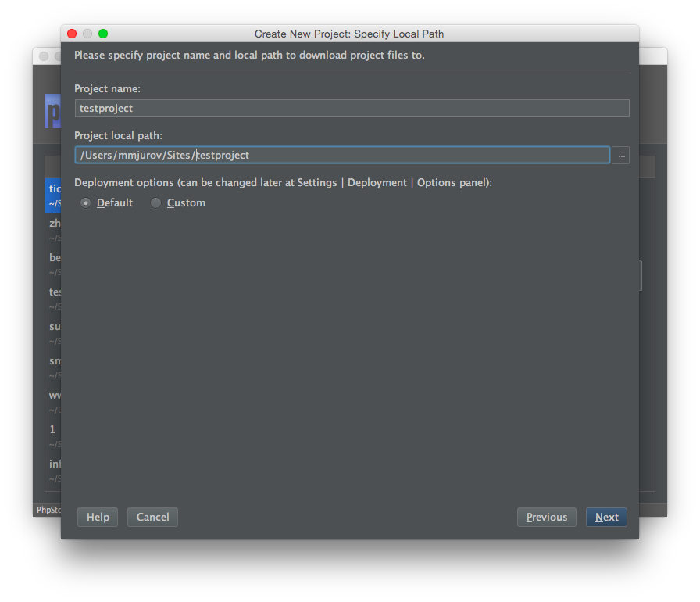Select recent project starting with 'ww'
Screen dimensions: 700x602
pyautogui.click(x=54, y=402)
